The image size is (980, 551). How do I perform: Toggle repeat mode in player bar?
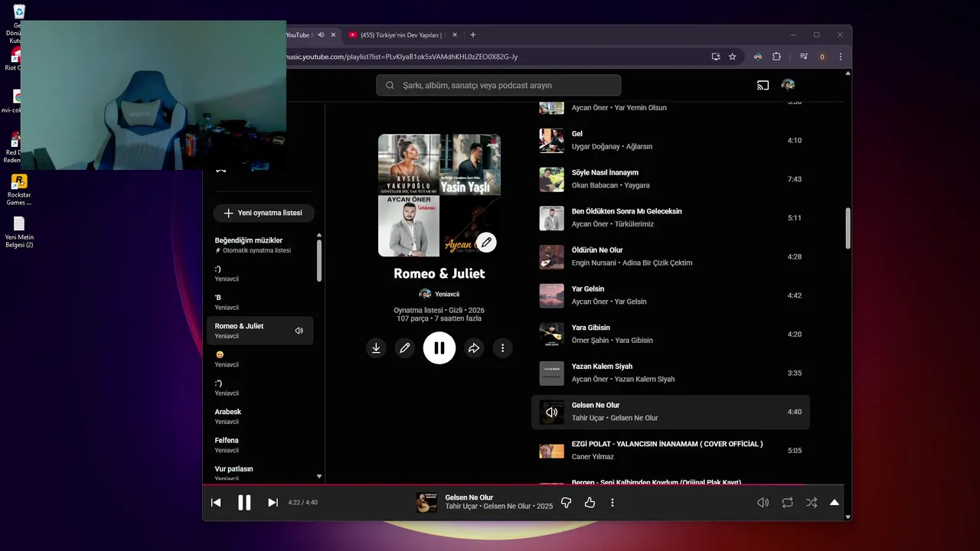pyautogui.click(x=787, y=503)
